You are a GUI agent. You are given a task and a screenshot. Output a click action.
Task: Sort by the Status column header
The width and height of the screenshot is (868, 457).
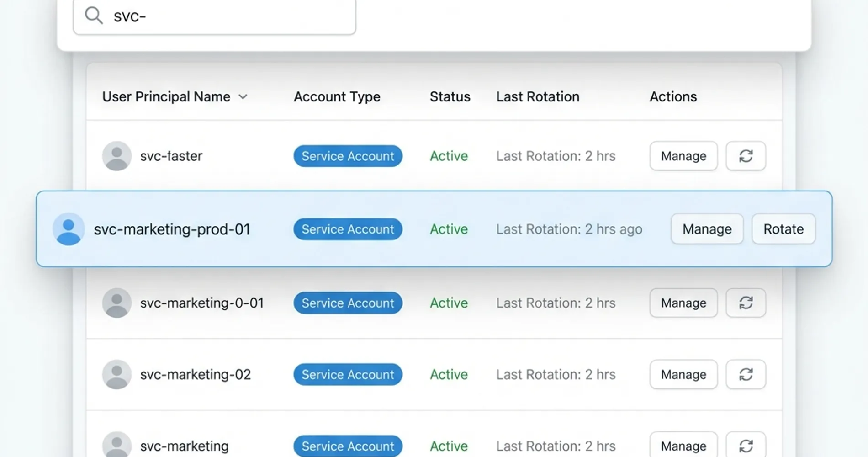click(x=450, y=97)
